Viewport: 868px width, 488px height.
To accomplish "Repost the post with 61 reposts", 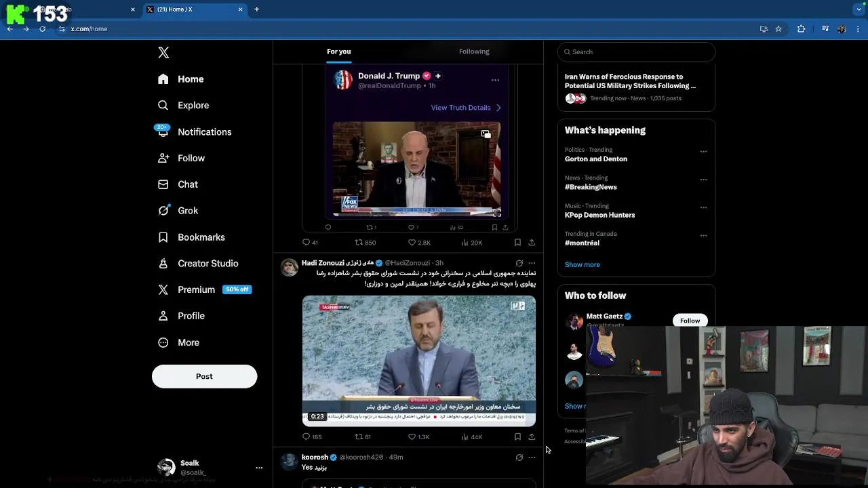I will click(x=363, y=437).
